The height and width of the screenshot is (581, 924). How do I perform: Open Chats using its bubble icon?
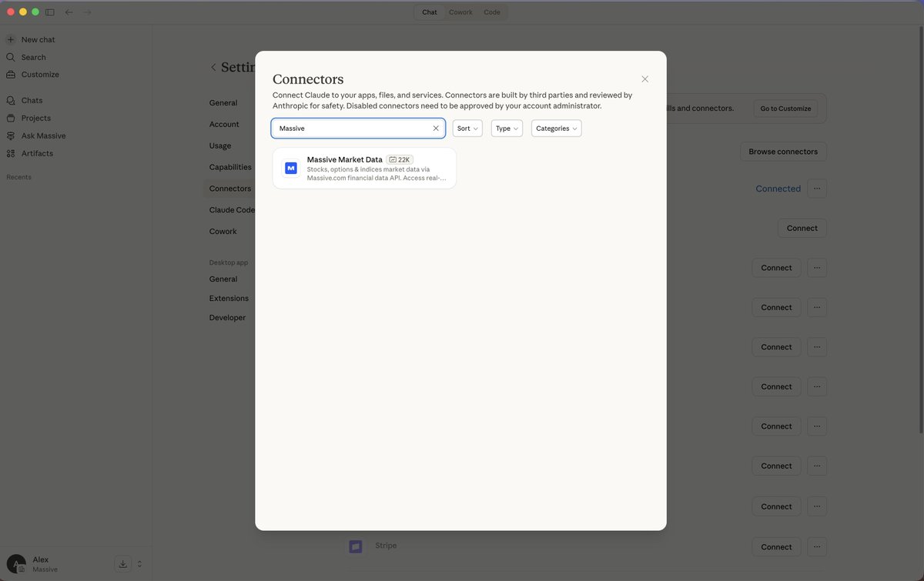pyautogui.click(x=11, y=100)
